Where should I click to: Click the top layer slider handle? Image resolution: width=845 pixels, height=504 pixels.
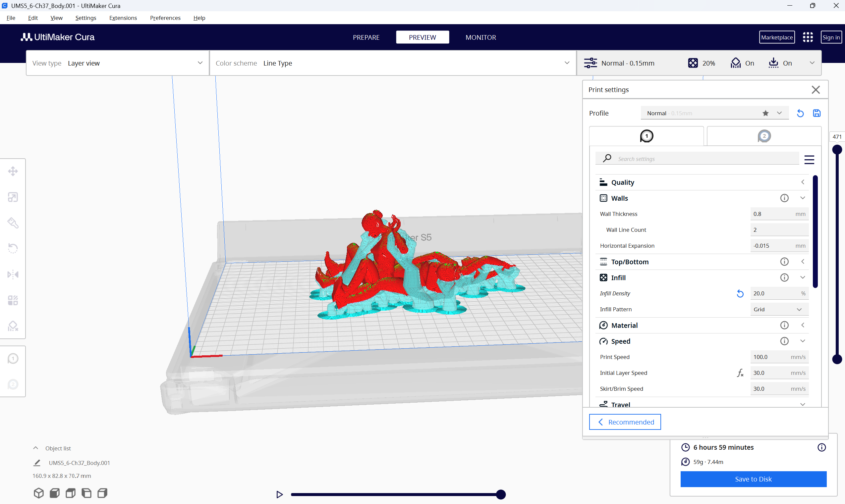click(x=837, y=149)
